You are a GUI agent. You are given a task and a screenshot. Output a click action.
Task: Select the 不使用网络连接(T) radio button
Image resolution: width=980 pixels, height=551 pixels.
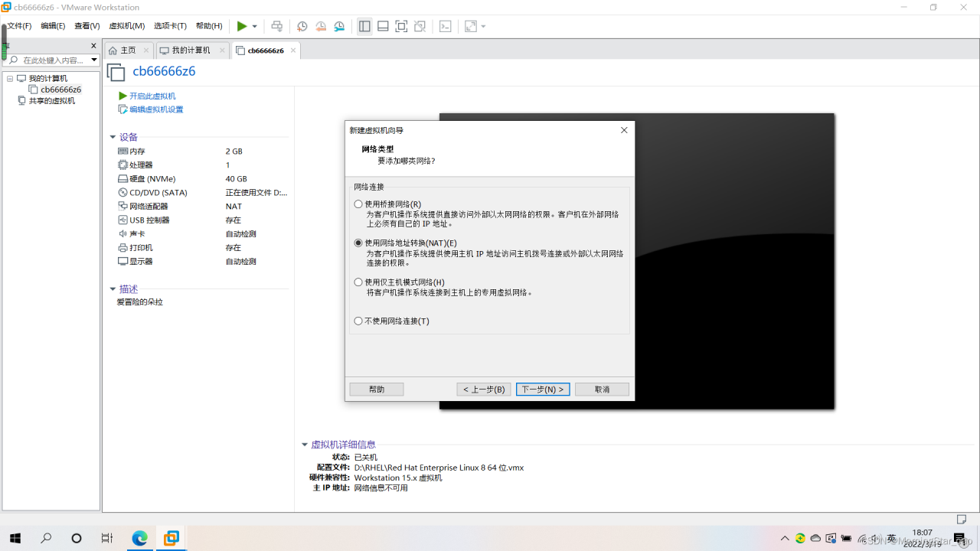(x=358, y=321)
